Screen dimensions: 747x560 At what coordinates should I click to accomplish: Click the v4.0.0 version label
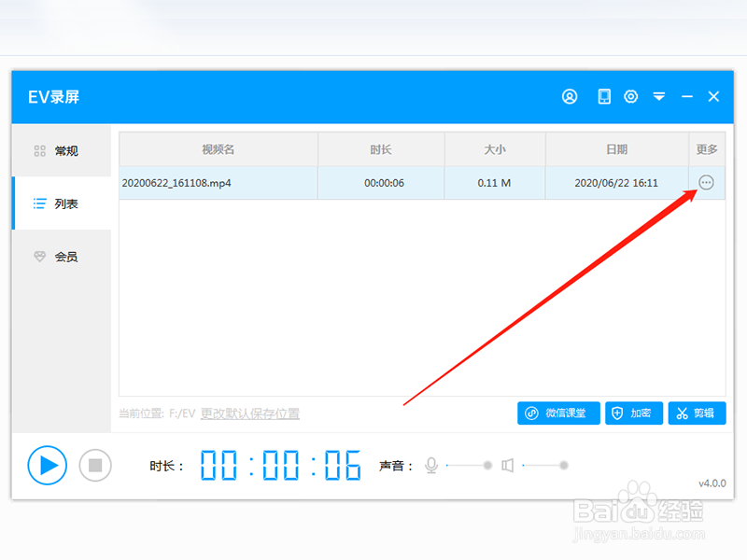tap(712, 483)
